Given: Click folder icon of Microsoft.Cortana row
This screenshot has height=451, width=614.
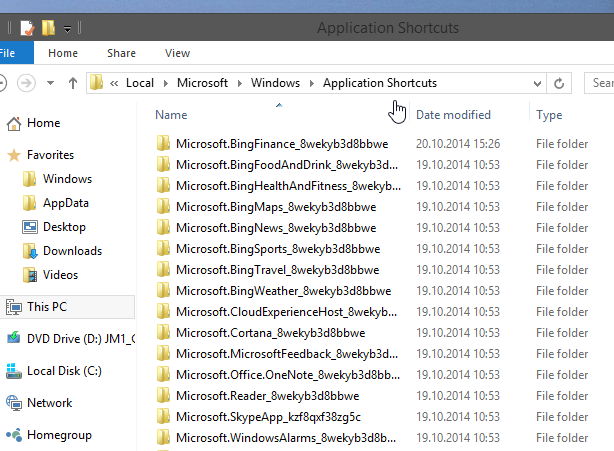Looking at the screenshot, I should click(163, 333).
